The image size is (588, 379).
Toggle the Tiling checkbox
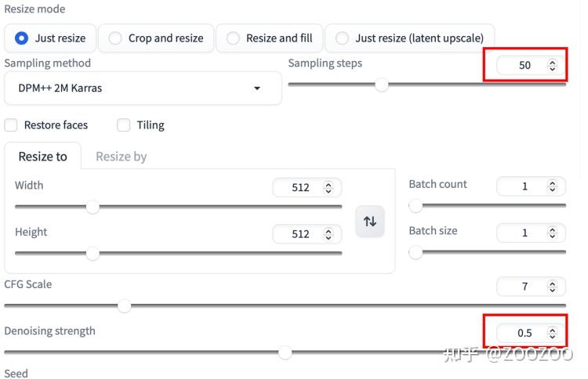[x=124, y=125]
